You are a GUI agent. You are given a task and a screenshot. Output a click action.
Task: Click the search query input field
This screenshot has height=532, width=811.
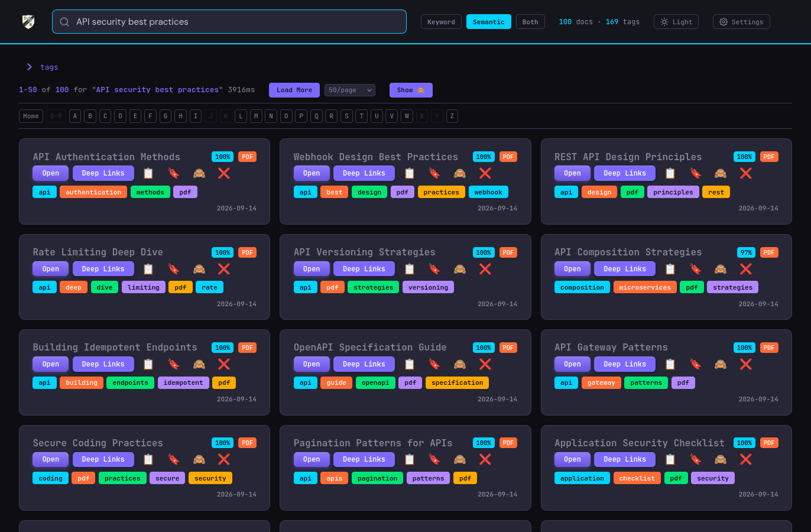pyautogui.click(x=229, y=22)
